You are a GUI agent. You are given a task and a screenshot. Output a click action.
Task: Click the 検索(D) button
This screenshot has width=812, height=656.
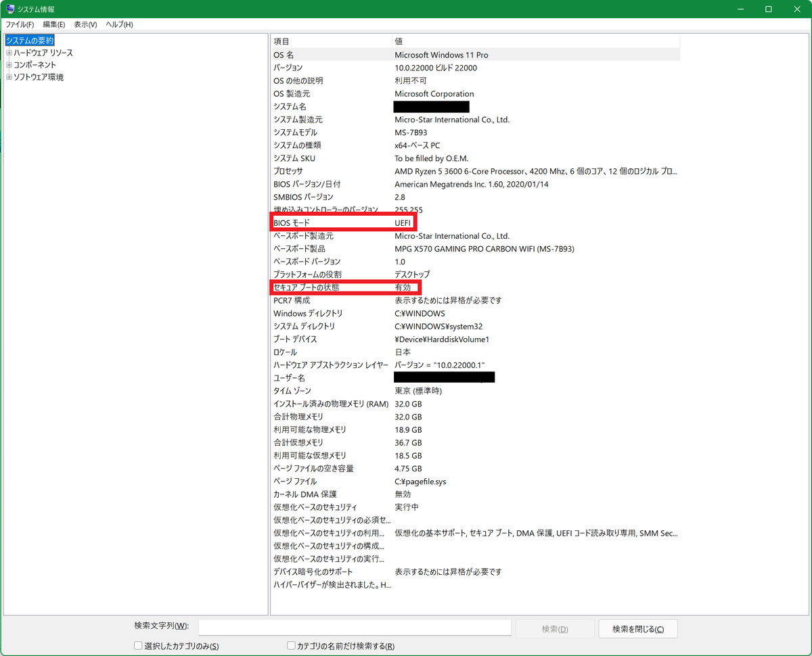(555, 628)
